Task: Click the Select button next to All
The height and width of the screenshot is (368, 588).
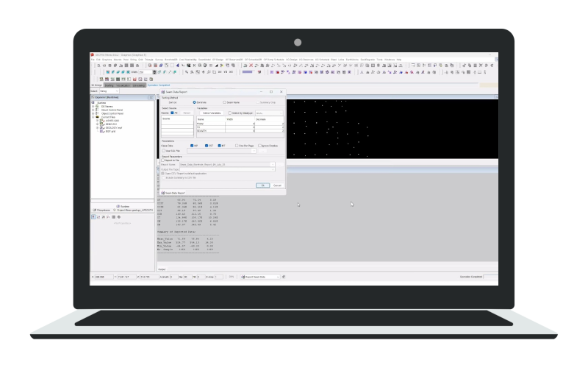Action: coord(187,113)
